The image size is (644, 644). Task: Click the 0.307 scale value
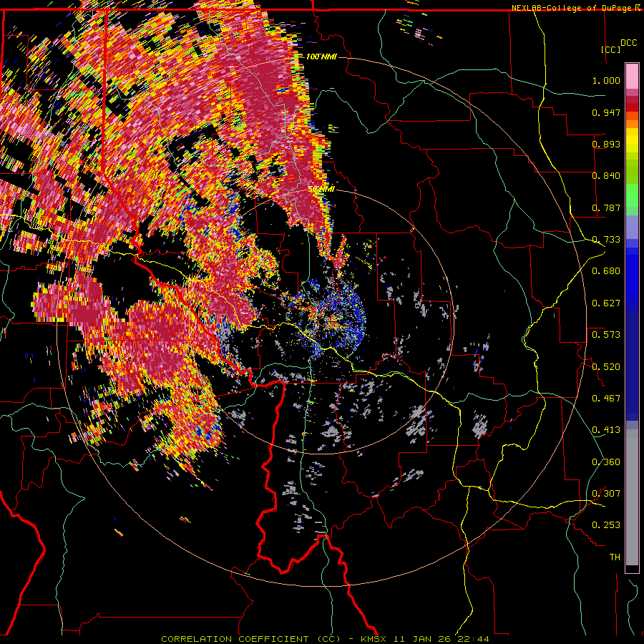click(x=606, y=494)
